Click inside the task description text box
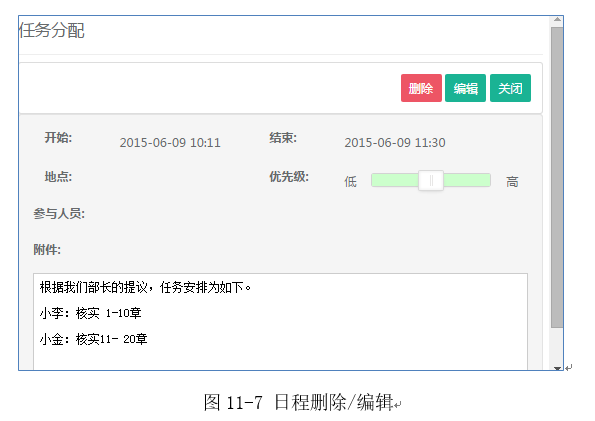 pos(280,321)
